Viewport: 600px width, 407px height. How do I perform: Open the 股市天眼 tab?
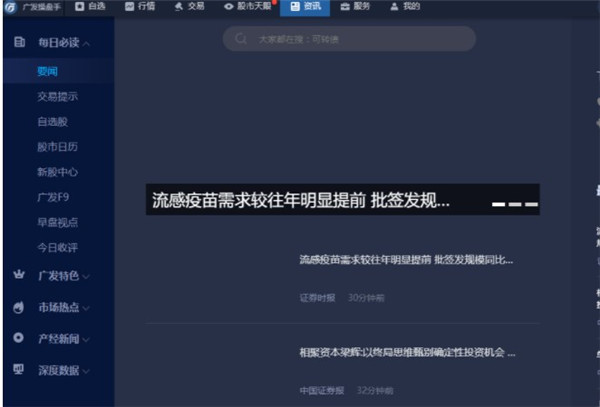[x=248, y=7]
